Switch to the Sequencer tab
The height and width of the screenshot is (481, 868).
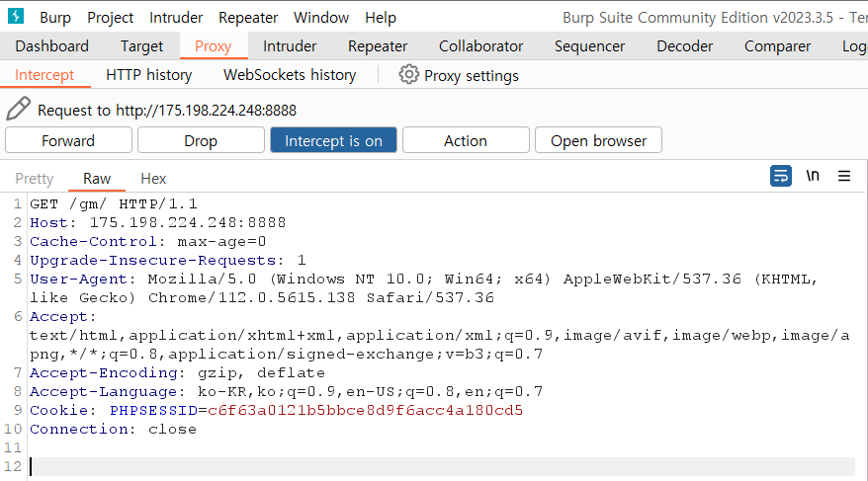pyautogui.click(x=589, y=45)
